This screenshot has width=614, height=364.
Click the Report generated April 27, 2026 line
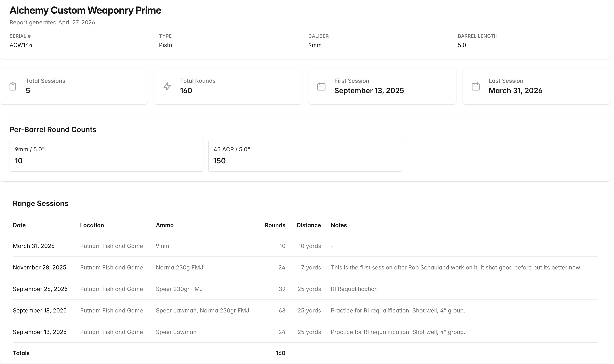(52, 22)
